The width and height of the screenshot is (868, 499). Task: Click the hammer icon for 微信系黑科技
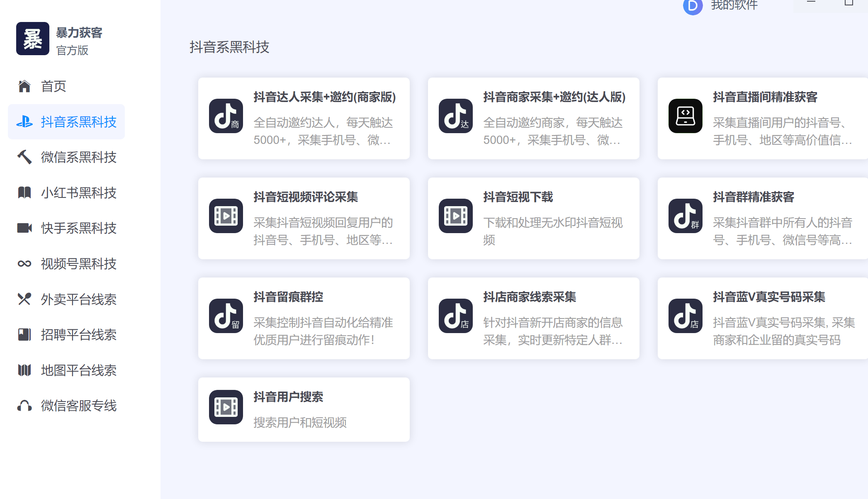pos(24,157)
